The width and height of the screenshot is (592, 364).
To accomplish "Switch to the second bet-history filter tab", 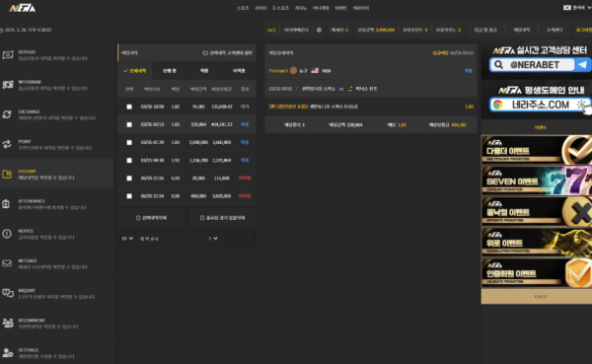I will click(x=170, y=71).
